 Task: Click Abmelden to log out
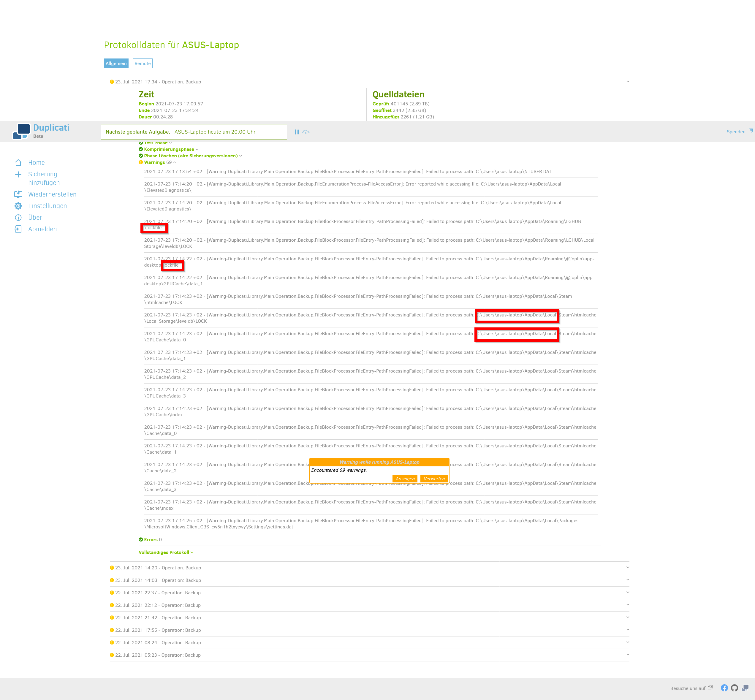pos(42,229)
